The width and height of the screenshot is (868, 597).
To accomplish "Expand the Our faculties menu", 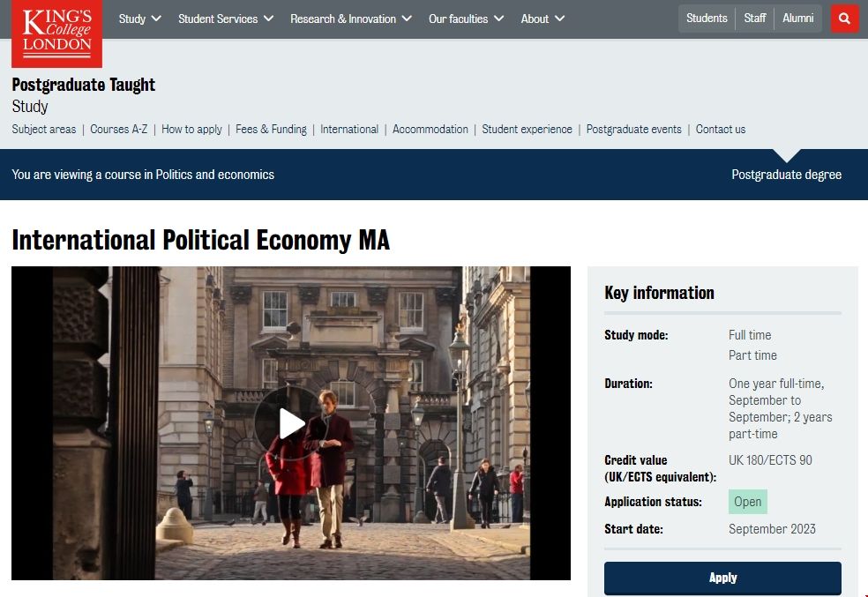I will click(x=466, y=19).
